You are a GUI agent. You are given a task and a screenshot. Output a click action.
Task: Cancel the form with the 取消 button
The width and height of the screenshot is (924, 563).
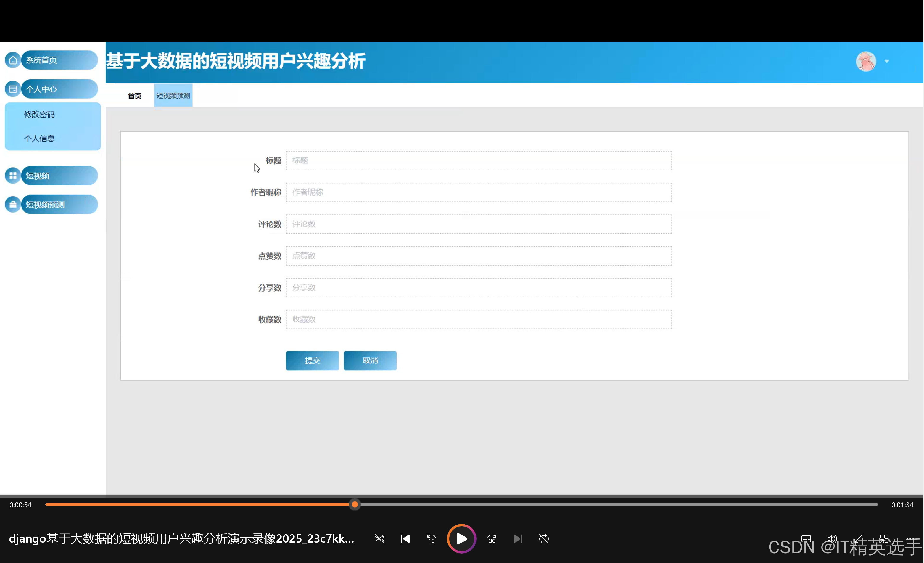coord(370,361)
